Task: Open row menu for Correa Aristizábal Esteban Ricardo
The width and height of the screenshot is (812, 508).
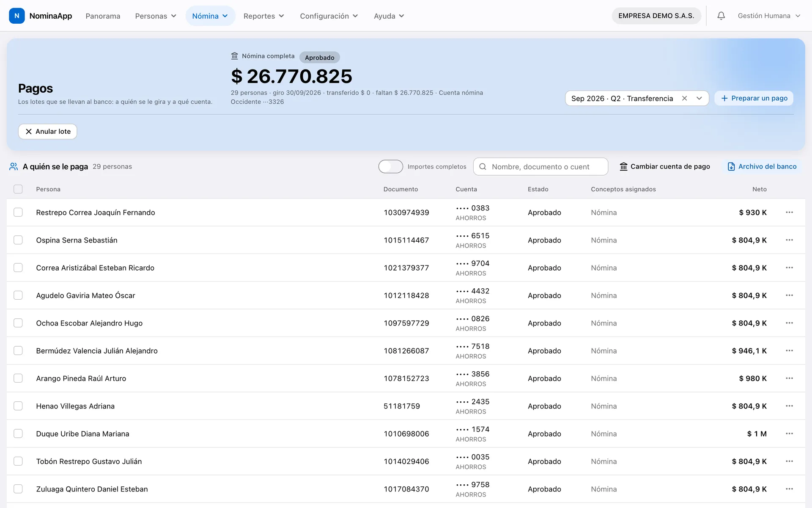Action: [x=789, y=268]
